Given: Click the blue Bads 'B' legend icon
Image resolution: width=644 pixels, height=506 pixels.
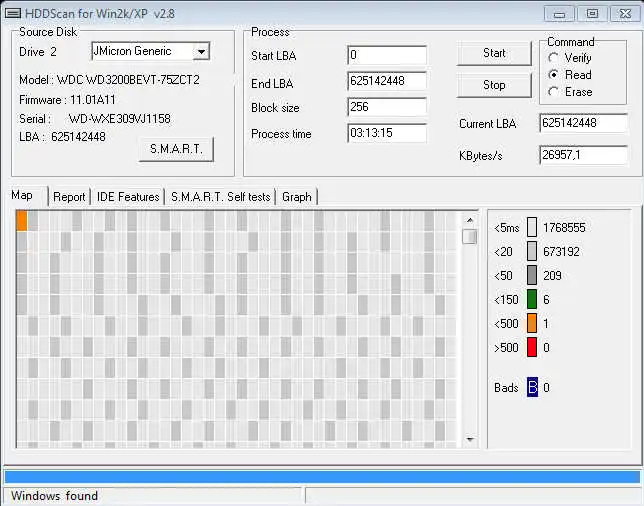Looking at the screenshot, I should [532, 387].
